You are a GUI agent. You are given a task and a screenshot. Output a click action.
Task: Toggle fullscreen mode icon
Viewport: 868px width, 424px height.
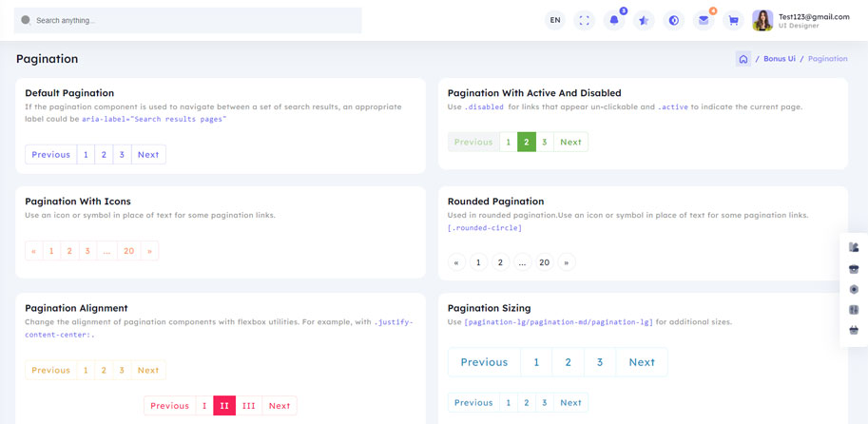point(584,21)
